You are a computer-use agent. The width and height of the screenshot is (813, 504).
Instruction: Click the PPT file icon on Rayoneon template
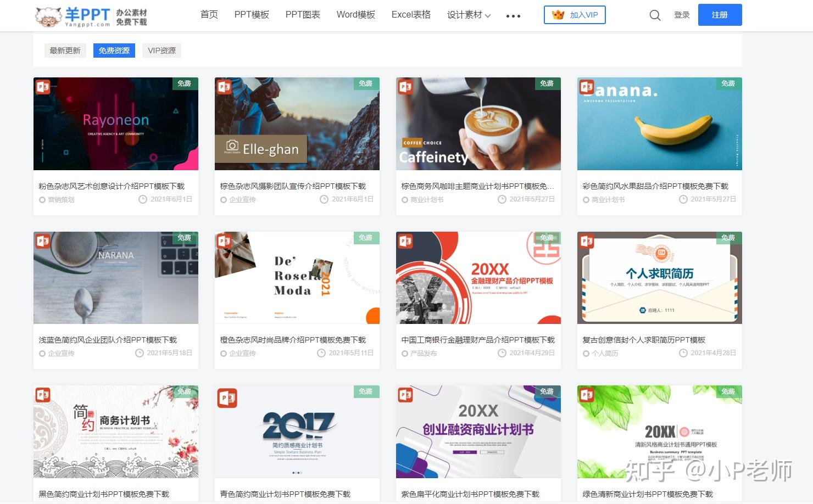[42, 87]
